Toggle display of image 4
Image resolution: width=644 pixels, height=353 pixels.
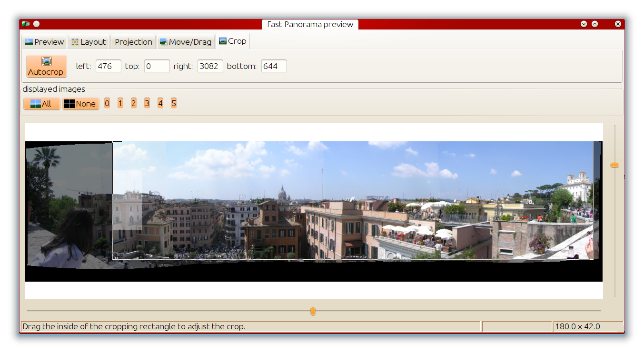(x=160, y=103)
